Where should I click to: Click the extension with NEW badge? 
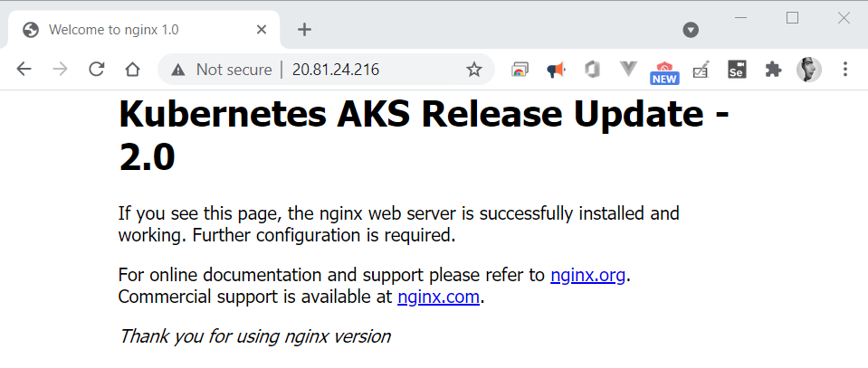664,71
